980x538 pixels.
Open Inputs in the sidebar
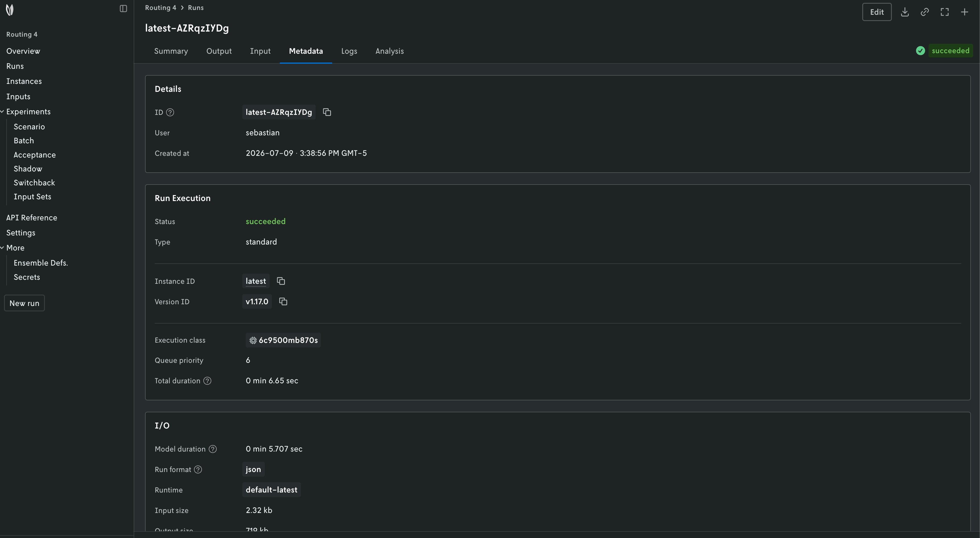[x=18, y=97]
